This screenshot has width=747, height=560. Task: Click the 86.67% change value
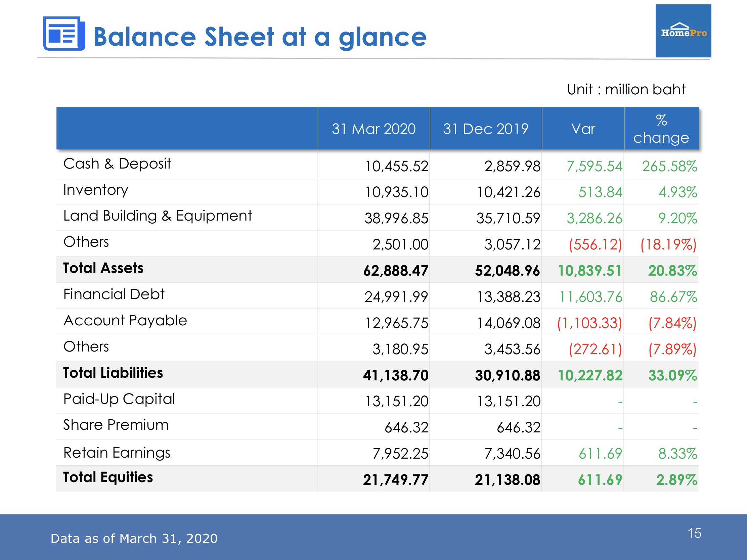click(x=673, y=297)
